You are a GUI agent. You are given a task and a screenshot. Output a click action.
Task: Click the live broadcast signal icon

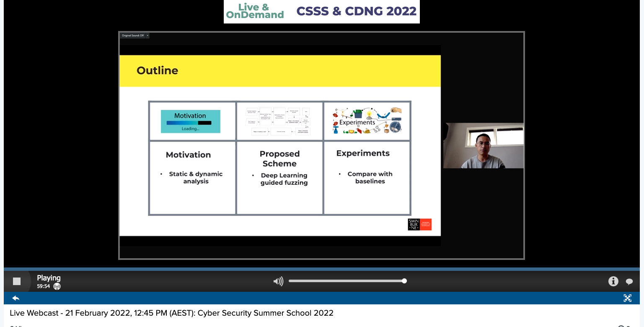pos(57,287)
